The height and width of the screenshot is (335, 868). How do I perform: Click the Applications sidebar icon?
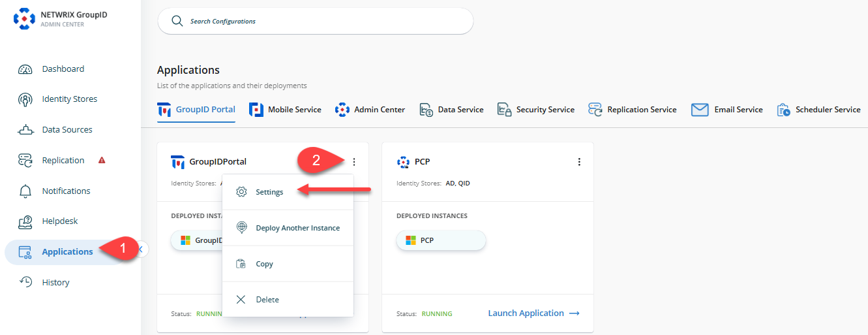tap(25, 252)
